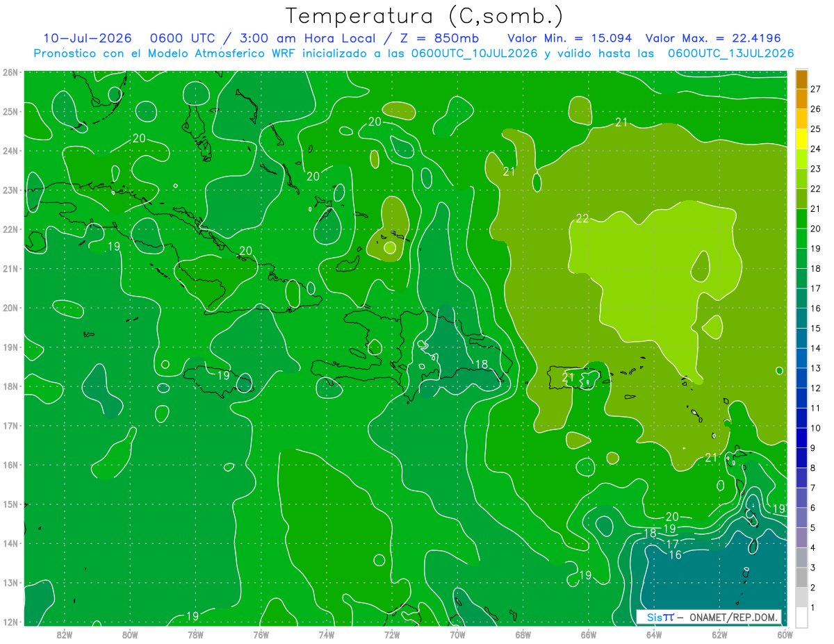Click the 'SisTT - ONAMET/REP.DOM.' credit box

coord(709,617)
